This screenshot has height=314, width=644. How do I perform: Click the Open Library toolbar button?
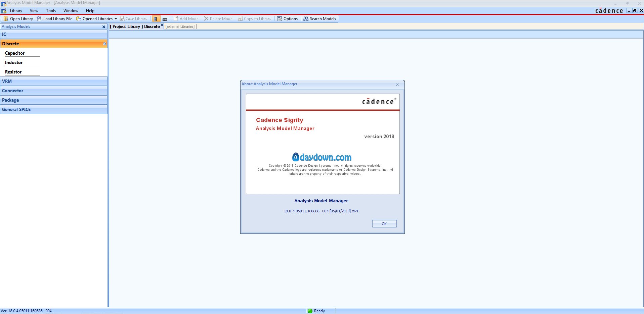click(18, 19)
